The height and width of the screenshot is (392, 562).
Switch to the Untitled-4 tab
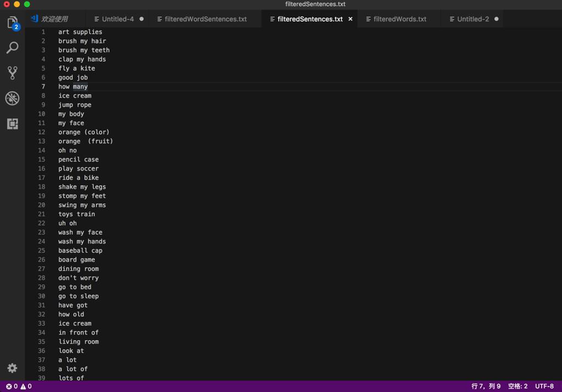click(x=118, y=19)
